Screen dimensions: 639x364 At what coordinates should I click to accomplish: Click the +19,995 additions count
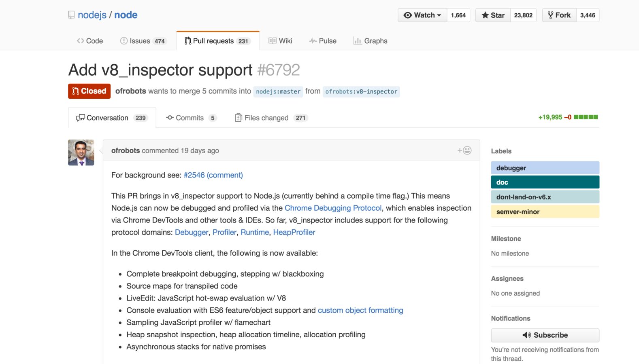point(550,117)
